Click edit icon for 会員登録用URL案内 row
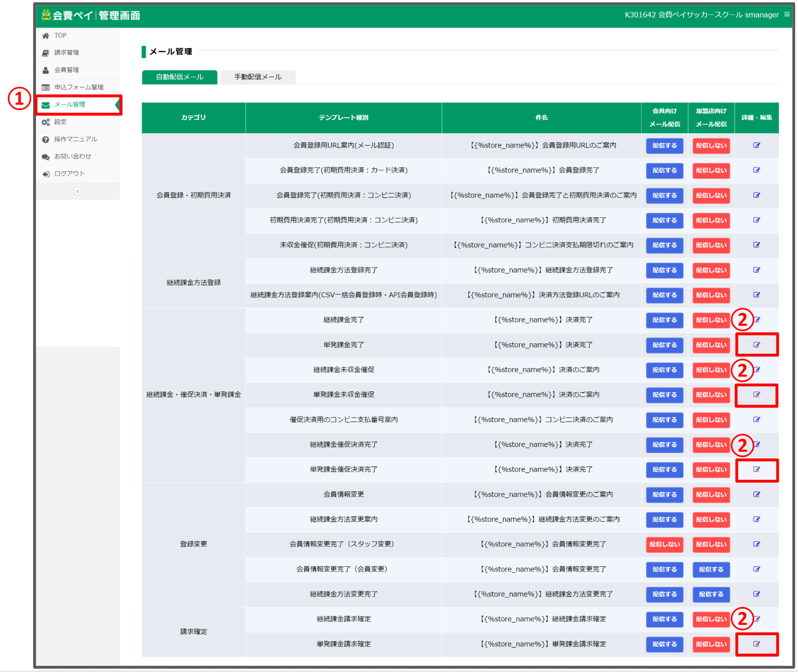798x672 pixels. pos(756,145)
